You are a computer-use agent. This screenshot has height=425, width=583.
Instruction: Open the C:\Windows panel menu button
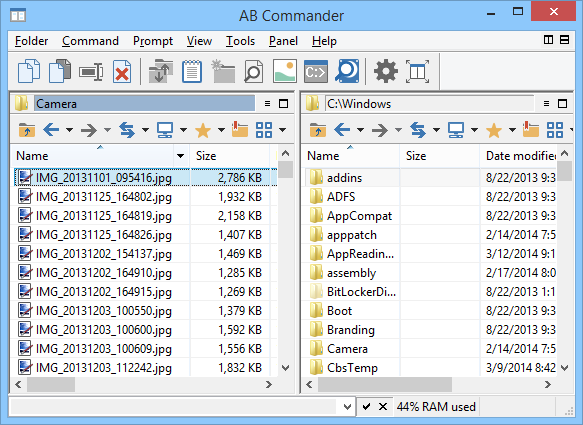(546, 104)
